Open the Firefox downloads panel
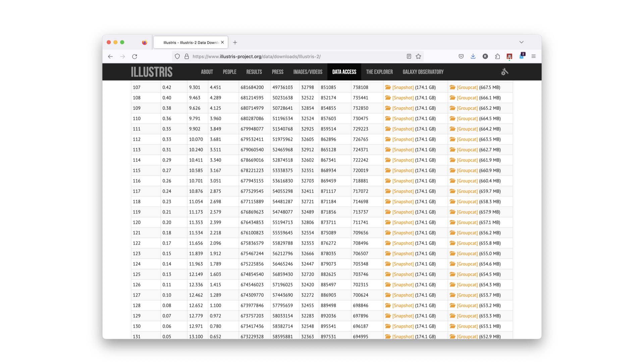 click(x=473, y=57)
